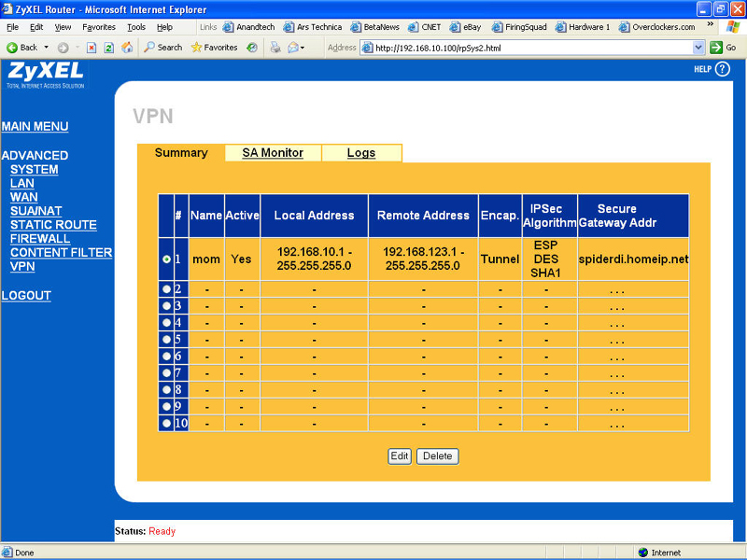Select VPN rule 2 radio button
Viewport: 747px width, 560px height.
click(x=166, y=289)
